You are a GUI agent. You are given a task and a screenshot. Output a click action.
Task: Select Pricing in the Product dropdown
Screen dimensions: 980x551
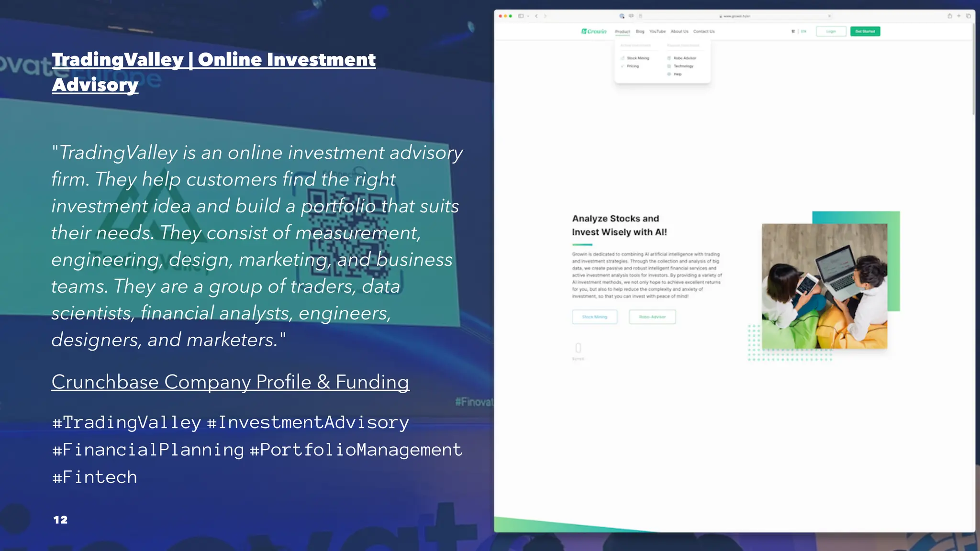click(x=633, y=66)
